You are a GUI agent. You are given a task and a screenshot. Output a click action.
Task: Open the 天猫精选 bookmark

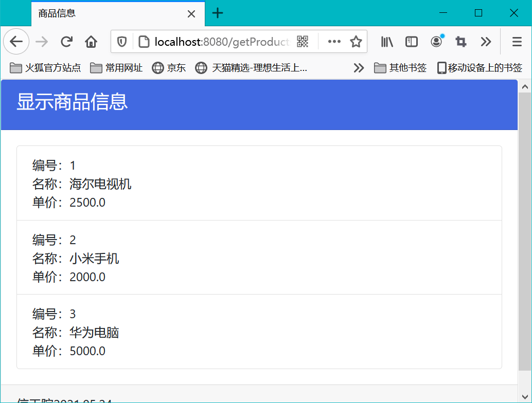click(x=251, y=68)
